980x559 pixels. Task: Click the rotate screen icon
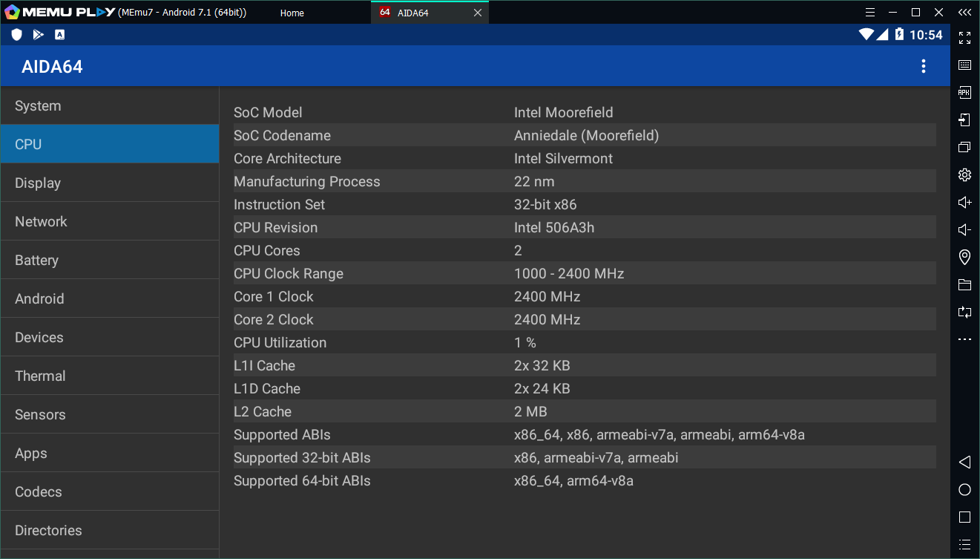[964, 313]
